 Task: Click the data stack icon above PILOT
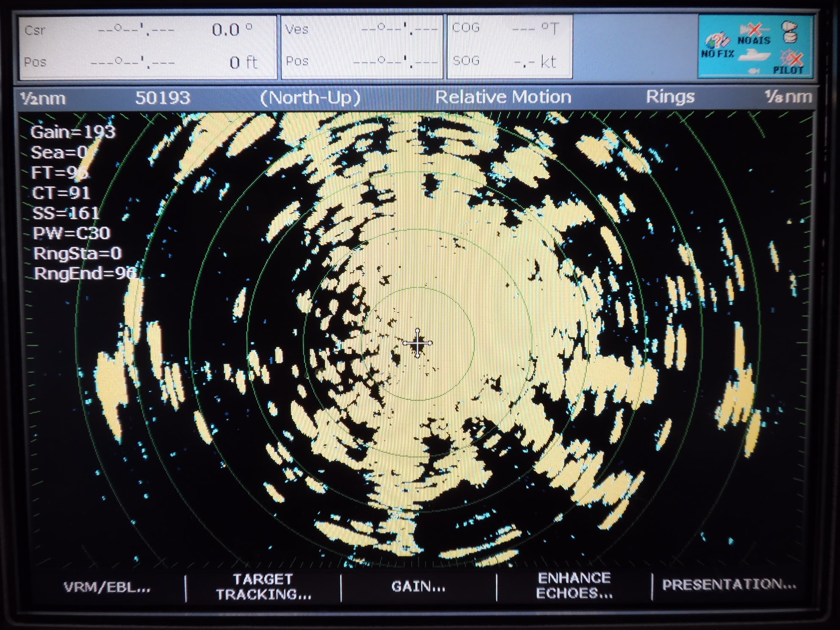[790, 32]
